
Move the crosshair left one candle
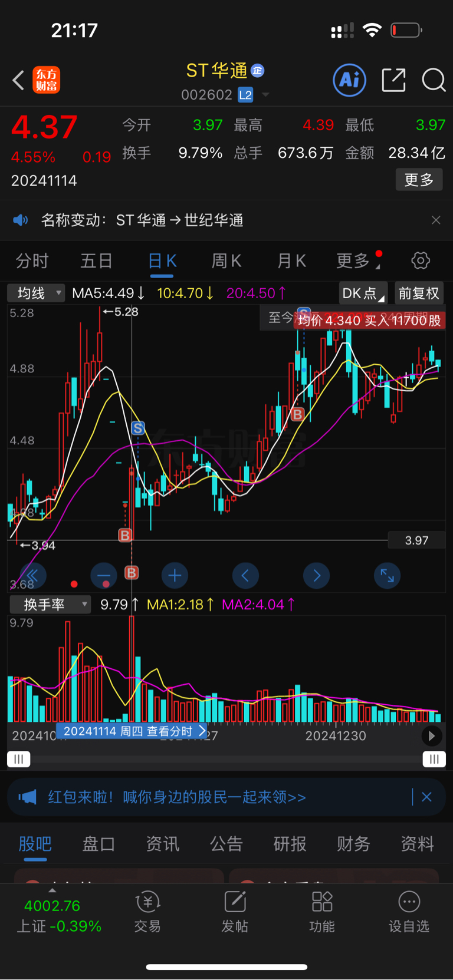(x=245, y=576)
